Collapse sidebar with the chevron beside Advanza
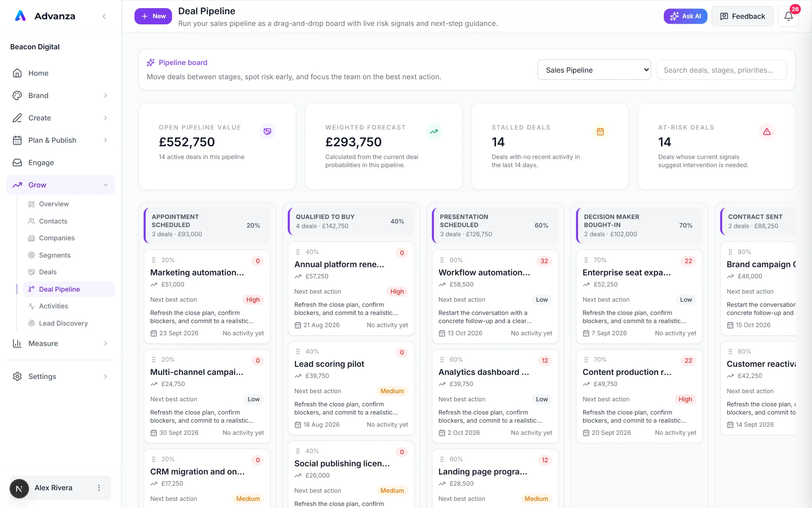 104,16
